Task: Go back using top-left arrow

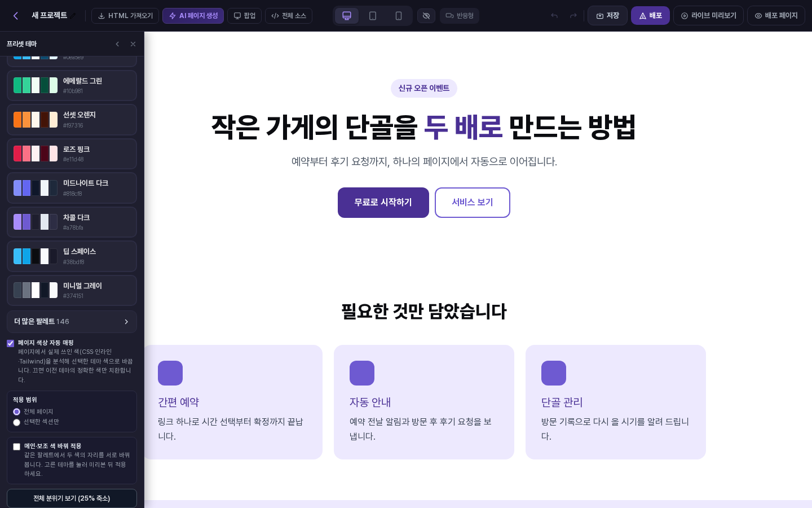Action: [x=16, y=16]
